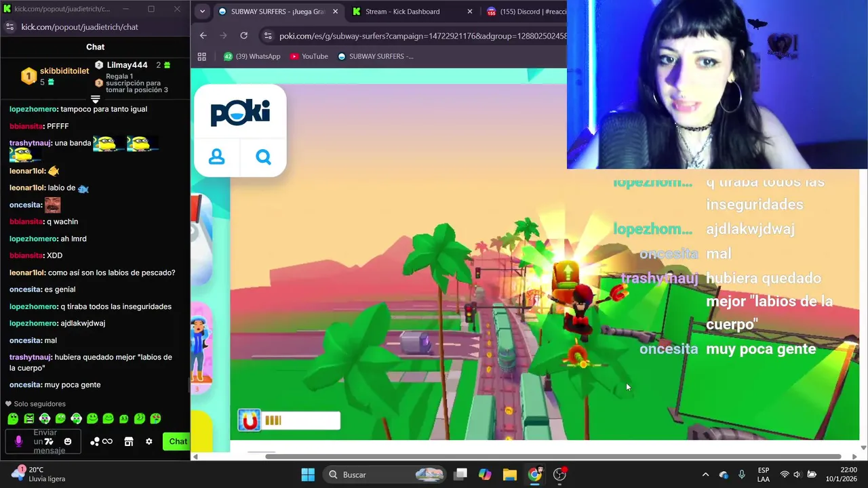The width and height of the screenshot is (868, 488).
Task: Click username Lilmay444 in top gifters
Action: tap(127, 65)
